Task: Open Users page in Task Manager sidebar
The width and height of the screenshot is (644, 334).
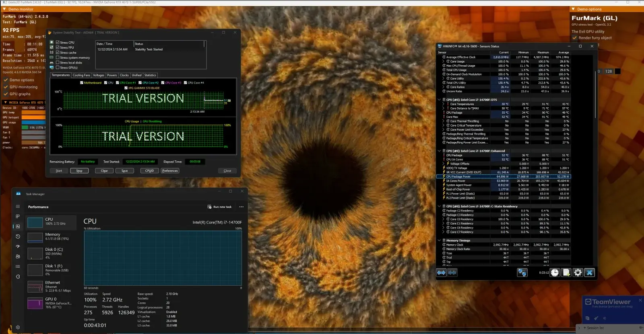Action: click(x=18, y=256)
